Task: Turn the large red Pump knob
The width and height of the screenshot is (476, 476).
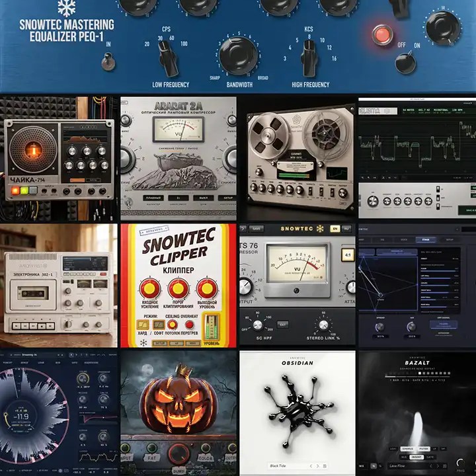Action: tap(178, 454)
